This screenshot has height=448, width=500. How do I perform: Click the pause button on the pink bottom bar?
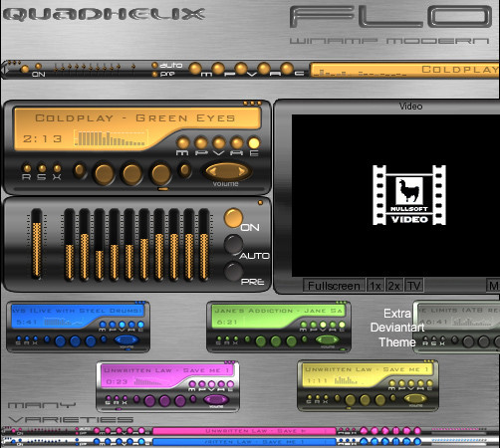pos(395,431)
